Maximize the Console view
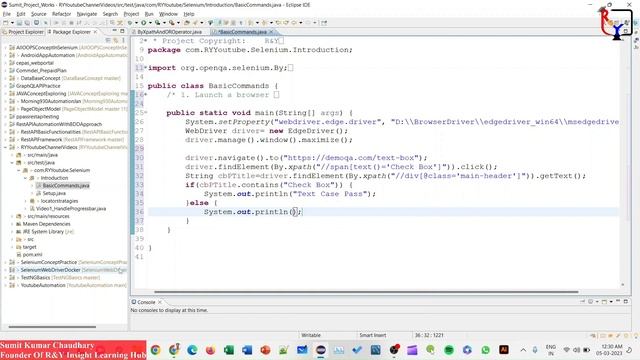 coord(626,302)
